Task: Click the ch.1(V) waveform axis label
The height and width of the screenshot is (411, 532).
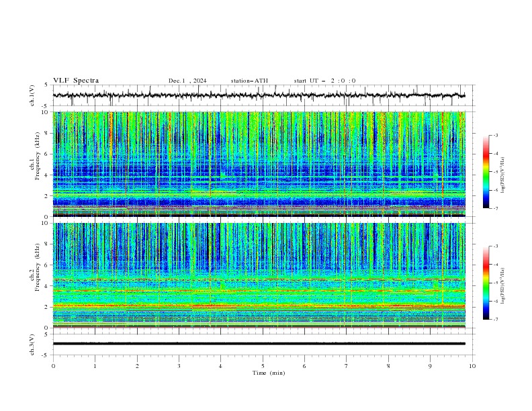Action: [x=32, y=95]
